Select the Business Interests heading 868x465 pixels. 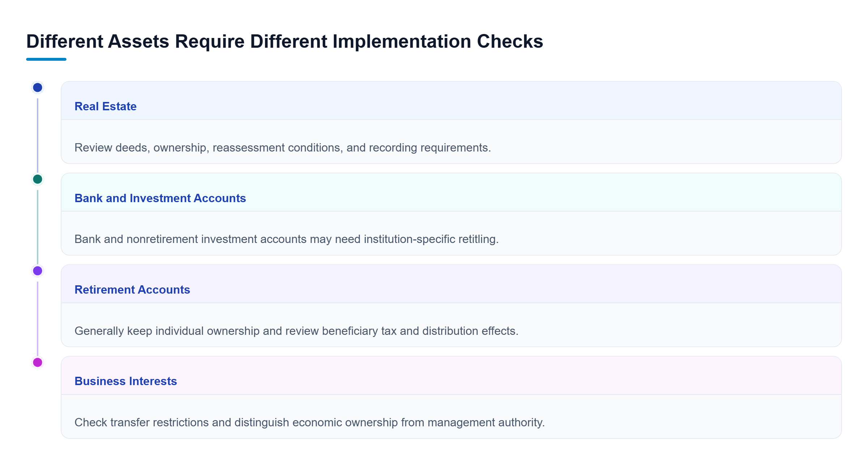click(126, 381)
